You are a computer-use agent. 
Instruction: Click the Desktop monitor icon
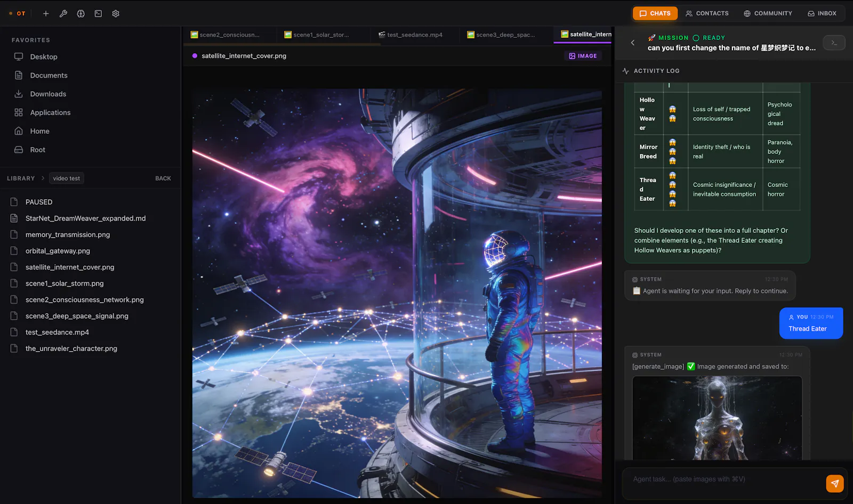[x=19, y=56]
